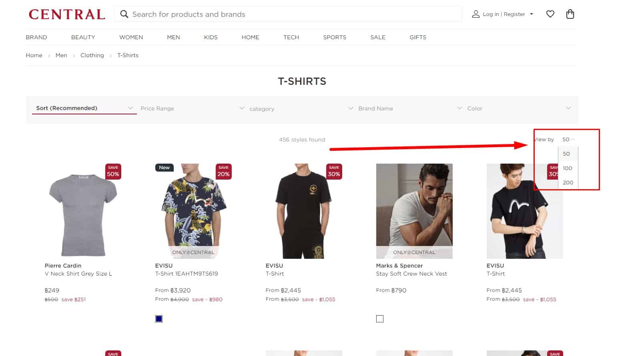Screen dimensions: 644x356
Task: Select the navy color swatch under EVISU T-Shirt
Action: (x=159, y=318)
